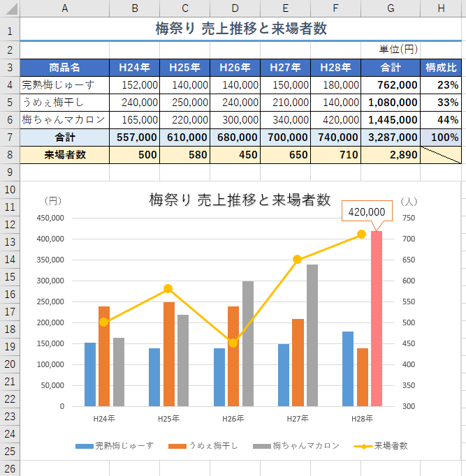Click the 梅ちゃんマカロン product cell
Image resolution: width=466 pixels, height=476 pixels.
pyautogui.click(x=65, y=120)
